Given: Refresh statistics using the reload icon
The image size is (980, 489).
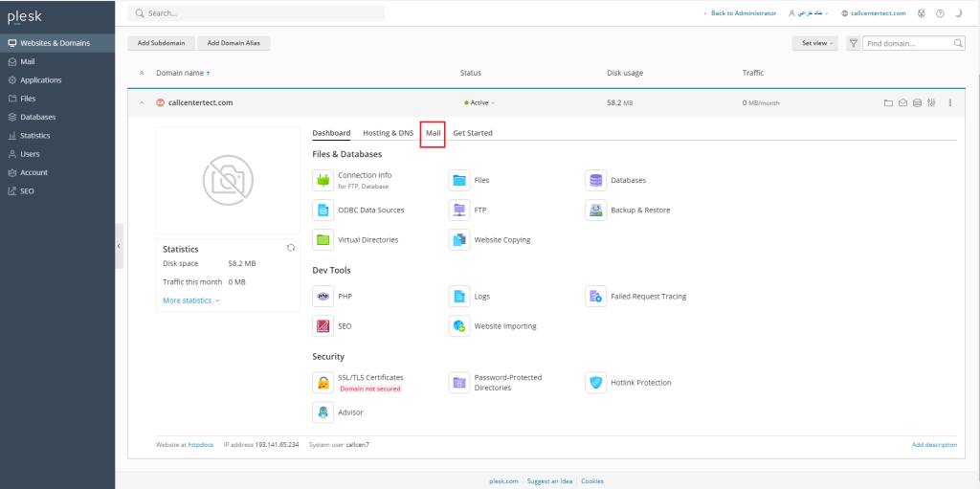Looking at the screenshot, I should (x=291, y=248).
